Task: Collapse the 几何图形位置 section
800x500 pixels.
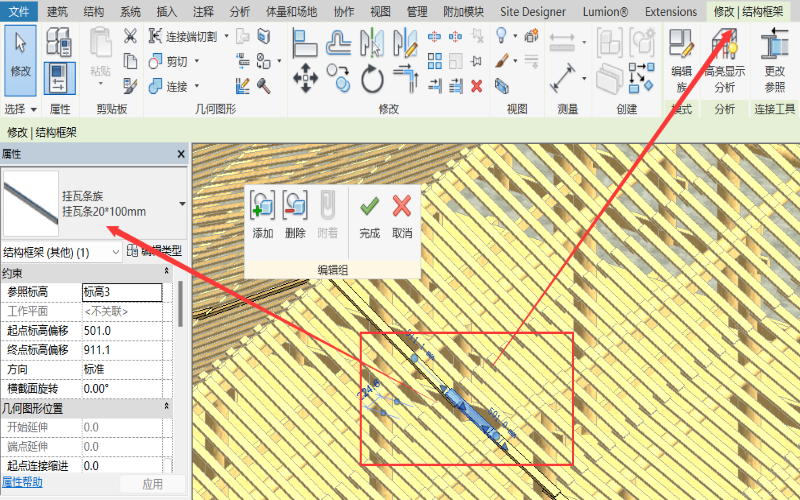Action: pos(166,406)
